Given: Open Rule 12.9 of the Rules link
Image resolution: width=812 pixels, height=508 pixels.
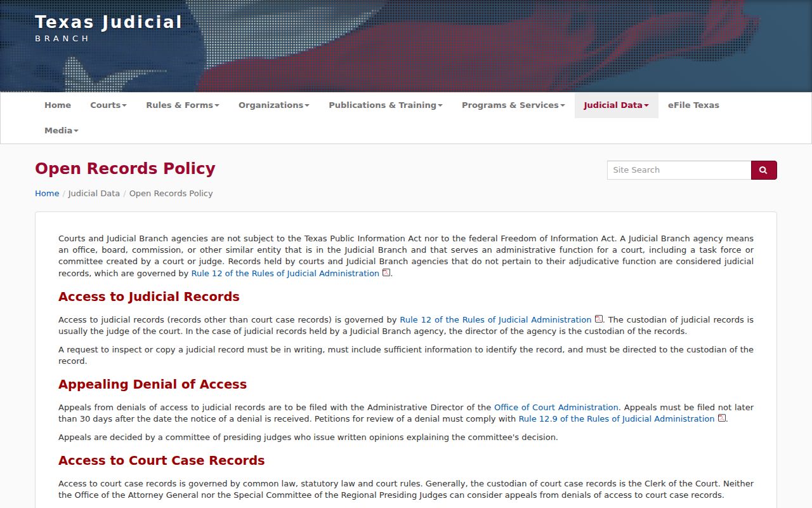Looking at the screenshot, I should click(x=617, y=419).
